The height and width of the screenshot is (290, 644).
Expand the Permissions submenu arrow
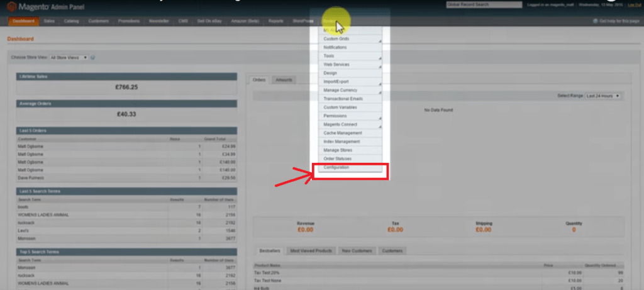[x=380, y=118]
